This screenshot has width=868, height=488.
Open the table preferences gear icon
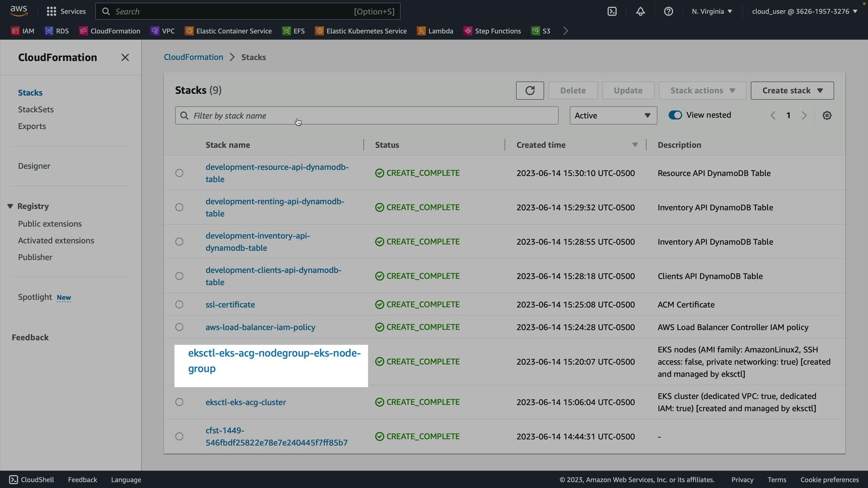(x=827, y=116)
